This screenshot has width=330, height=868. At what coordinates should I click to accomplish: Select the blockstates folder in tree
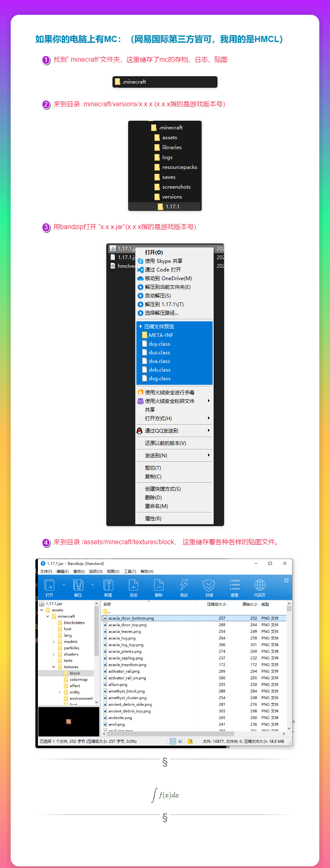point(71,623)
